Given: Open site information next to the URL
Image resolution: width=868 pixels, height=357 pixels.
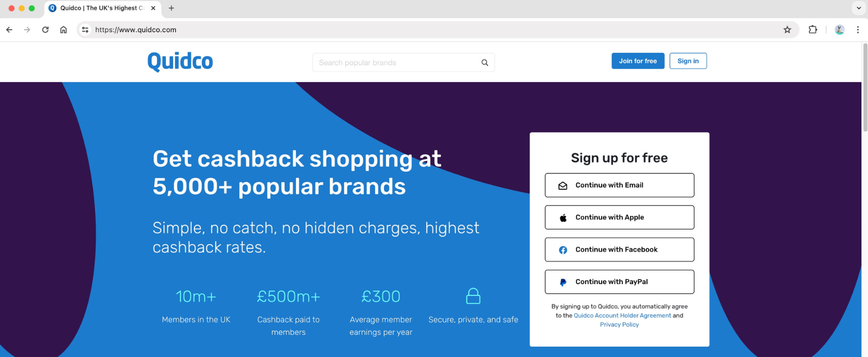Looking at the screenshot, I should coord(85,30).
